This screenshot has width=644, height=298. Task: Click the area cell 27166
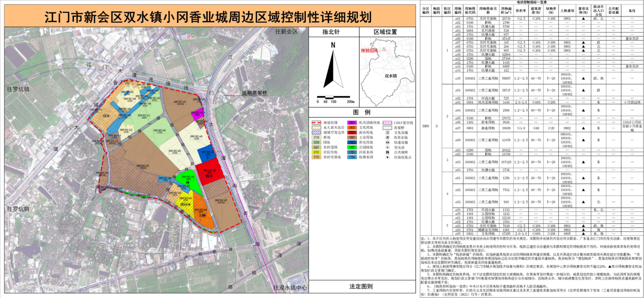point(506,58)
